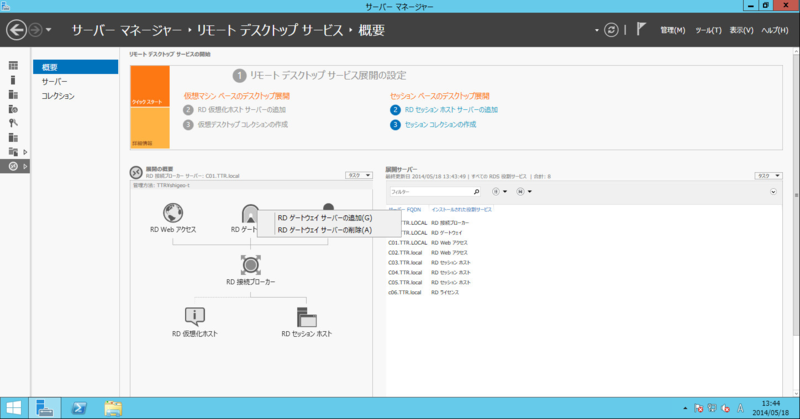Viewport: 800px width, 419px height.
Task: Choose RD ゲートウェイ サーバーの追加(G) in context menu
Action: tap(329, 218)
